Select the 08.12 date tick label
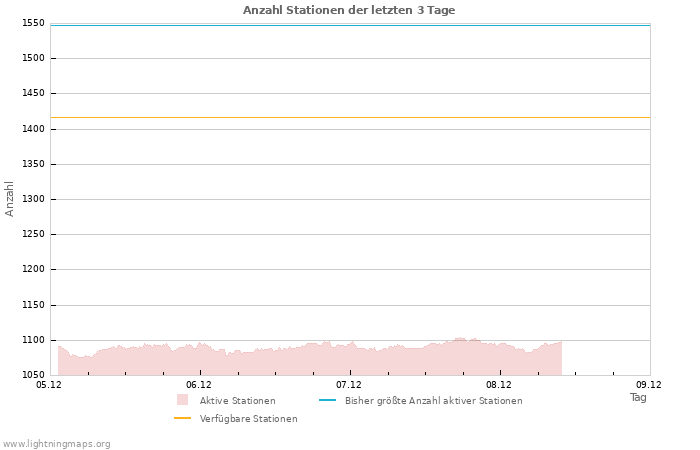This screenshot has height=450, width=700. coord(499,384)
